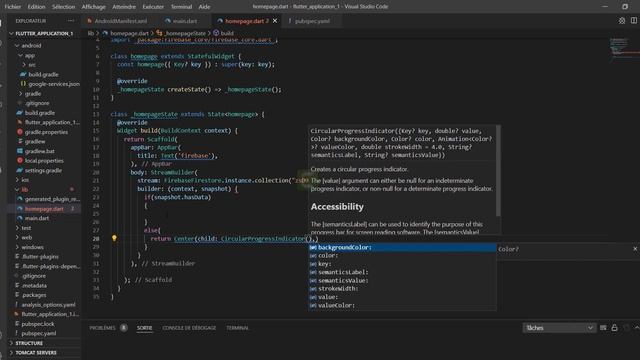Viewport: 640px width, 360px height.
Task: Open settings.gradle file
Action: [x=43, y=170]
